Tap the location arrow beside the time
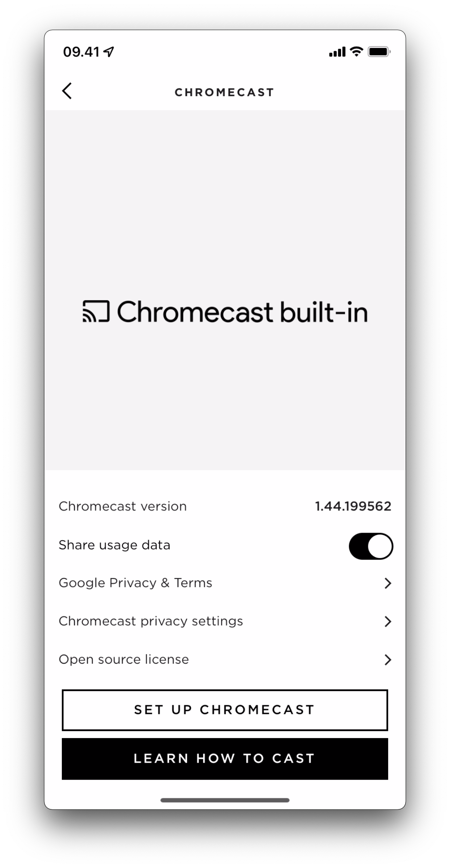 [x=109, y=51]
